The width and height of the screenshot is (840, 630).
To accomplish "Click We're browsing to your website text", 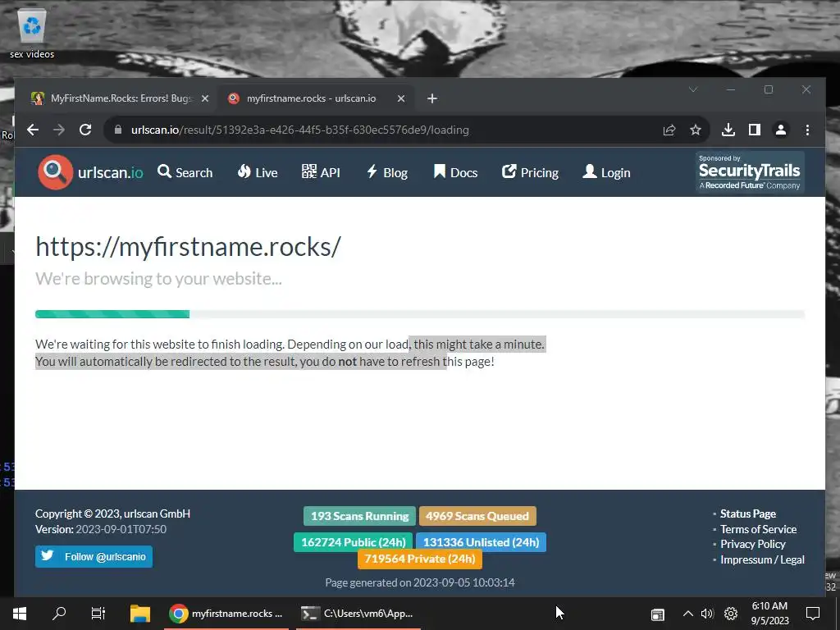I will pyautogui.click(x=158, y=279).
